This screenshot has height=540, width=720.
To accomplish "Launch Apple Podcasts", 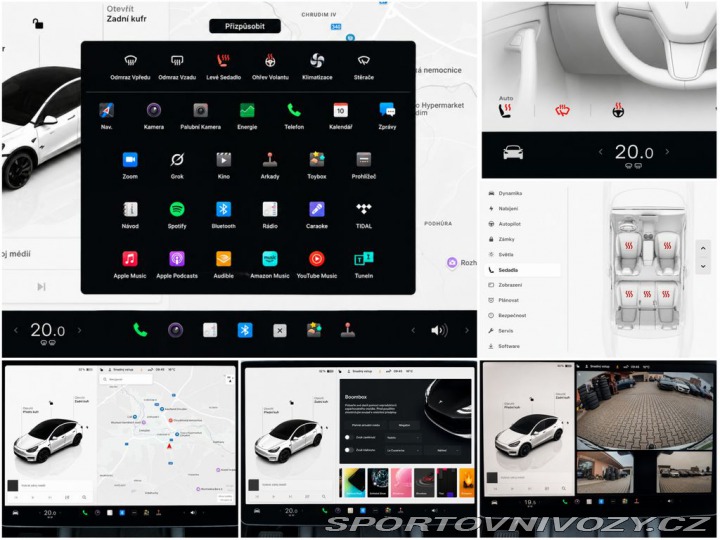I will tap(177, 259).
